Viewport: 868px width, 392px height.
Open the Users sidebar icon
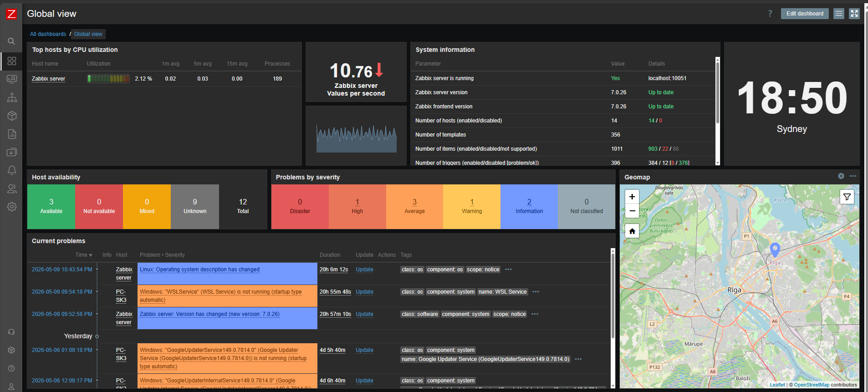[x=12, y=188]
